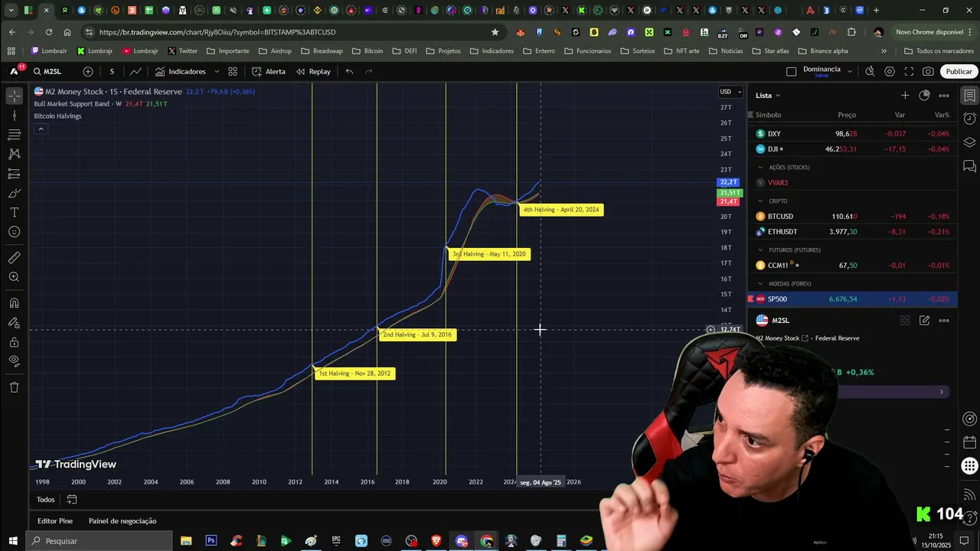Redo the chart action
Image resolution: width=980 pixels, height=551 pixels.
[368, 71]
